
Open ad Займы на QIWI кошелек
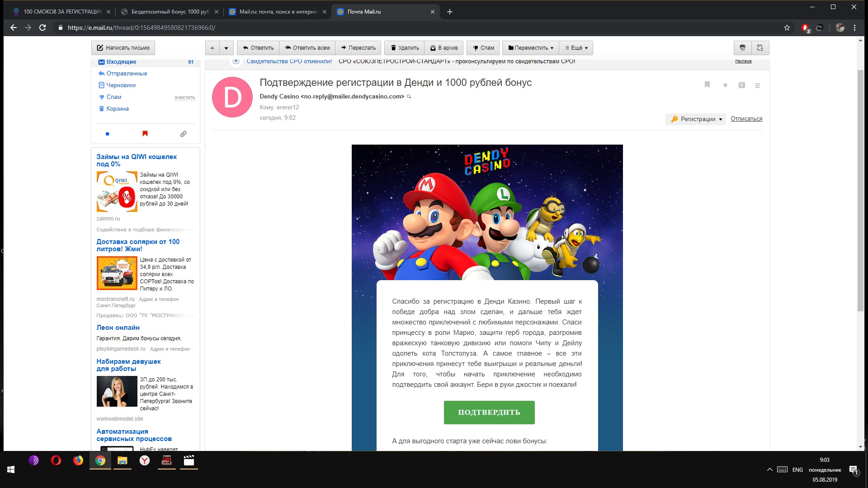pyautogui.click(x=137, y=160)
